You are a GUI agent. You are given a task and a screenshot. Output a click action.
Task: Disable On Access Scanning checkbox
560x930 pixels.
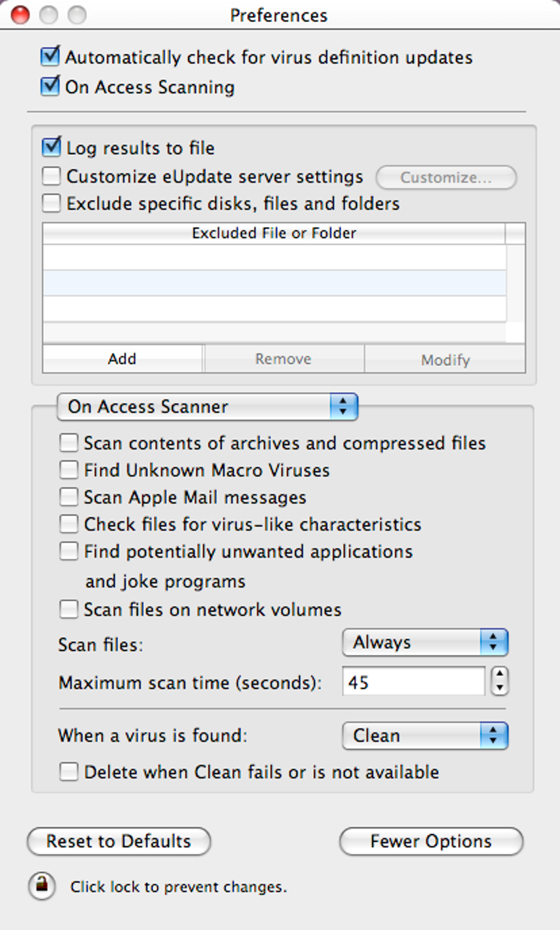point(51,86)
